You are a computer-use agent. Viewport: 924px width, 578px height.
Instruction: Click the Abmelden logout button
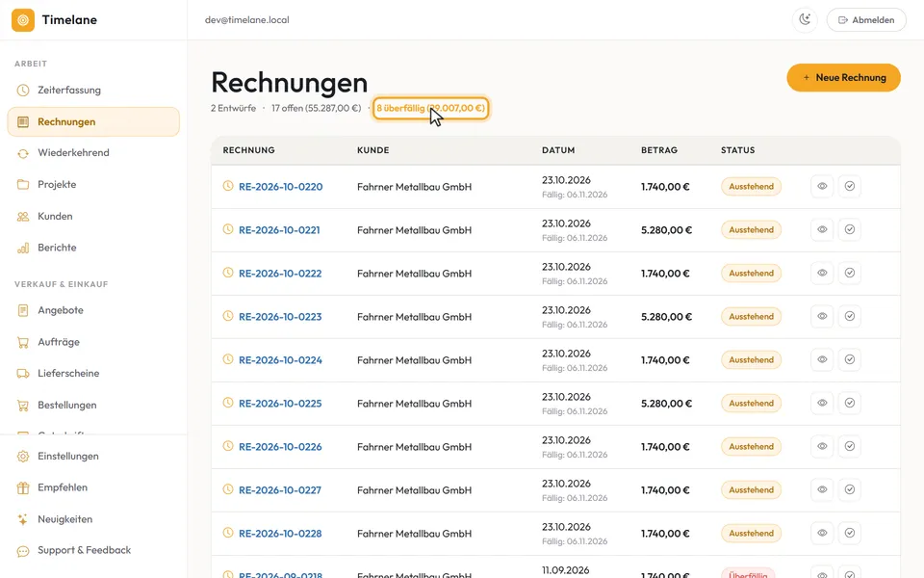point(866,20)
